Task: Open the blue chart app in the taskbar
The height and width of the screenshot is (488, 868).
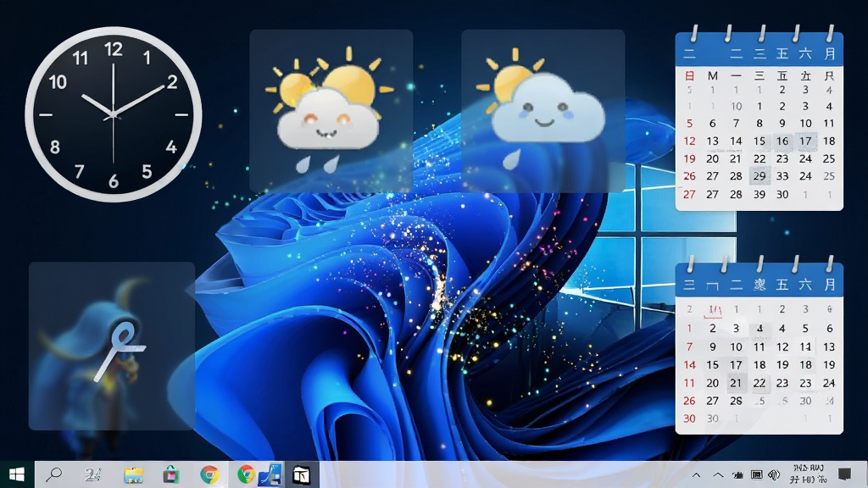Action: (270, 474)
